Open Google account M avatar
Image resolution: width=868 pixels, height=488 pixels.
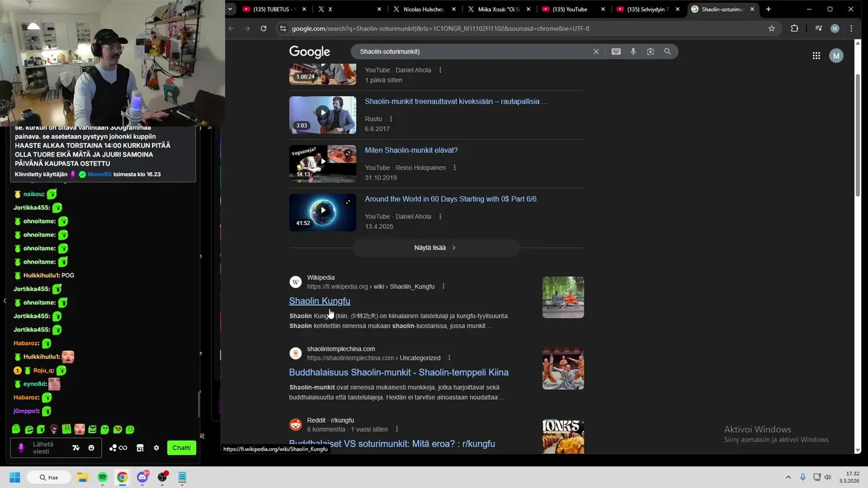[x=836, y=56]
